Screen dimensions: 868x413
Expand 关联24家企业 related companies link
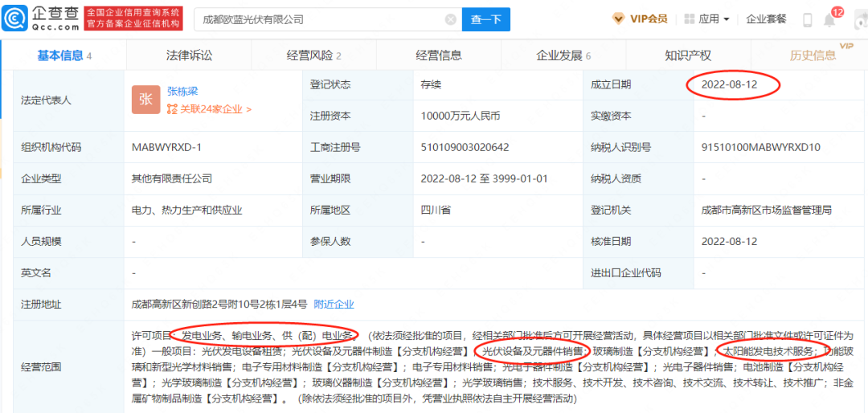(210, 109)
